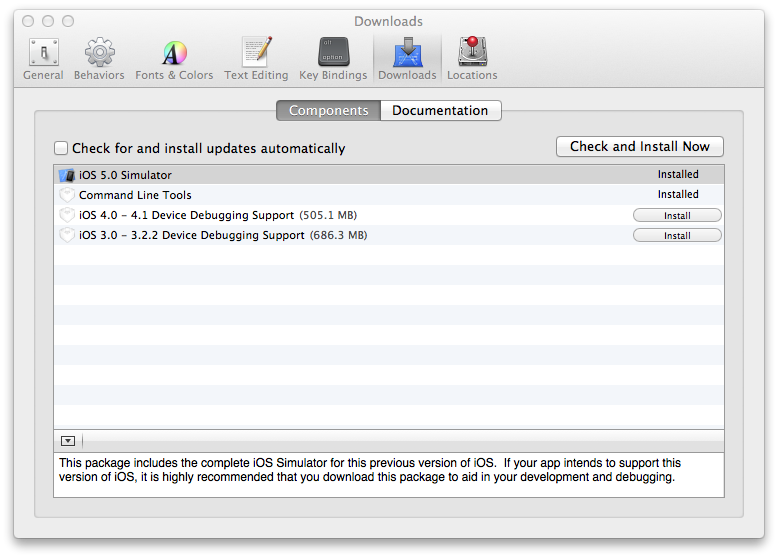Select the iOS 3.0 – 3.2.2 Device Debugging Support text
778x558 pixels.
click(x=192, y=235)
